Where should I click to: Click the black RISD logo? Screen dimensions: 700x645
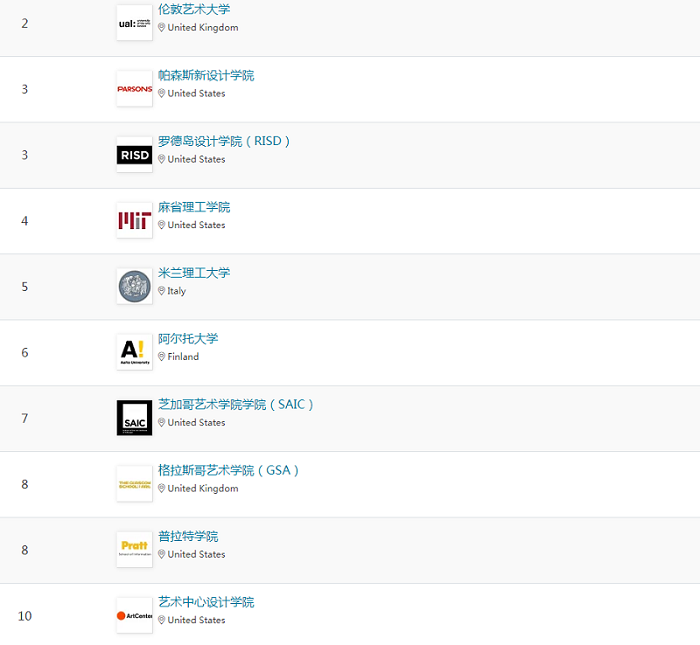pyautogui.click(x=134, y=155)
